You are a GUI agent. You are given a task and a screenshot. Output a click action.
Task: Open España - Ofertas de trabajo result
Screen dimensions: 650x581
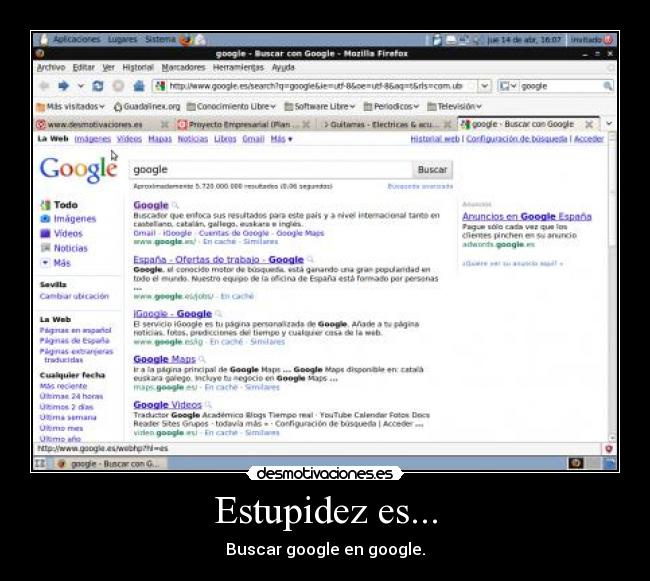point(218,259)
